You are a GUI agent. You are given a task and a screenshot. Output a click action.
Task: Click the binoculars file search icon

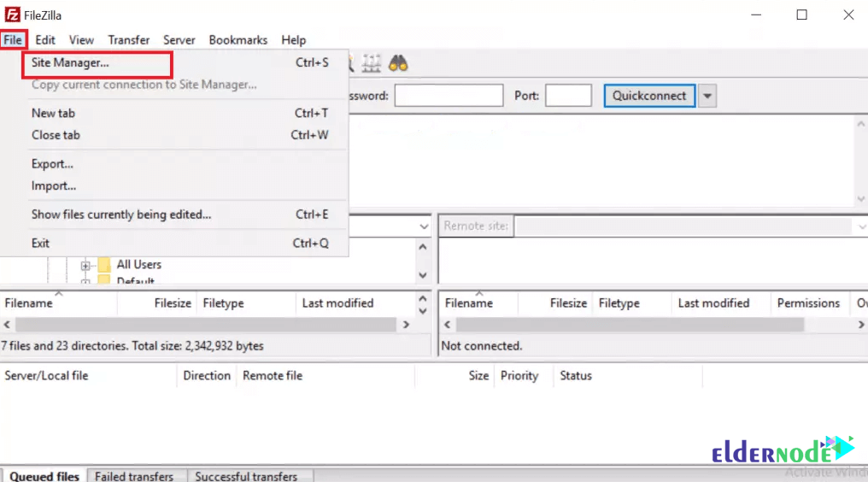(398, 64)
